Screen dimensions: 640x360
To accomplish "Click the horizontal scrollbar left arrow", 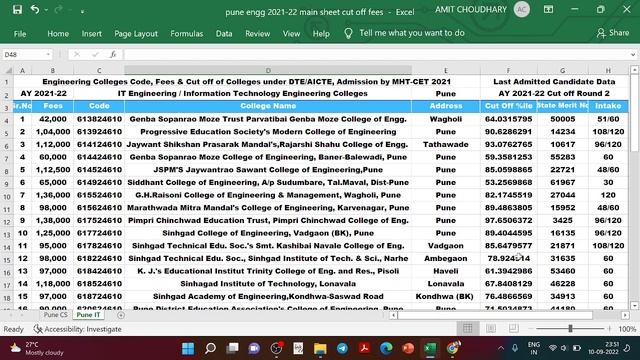I will pos(393,315).
